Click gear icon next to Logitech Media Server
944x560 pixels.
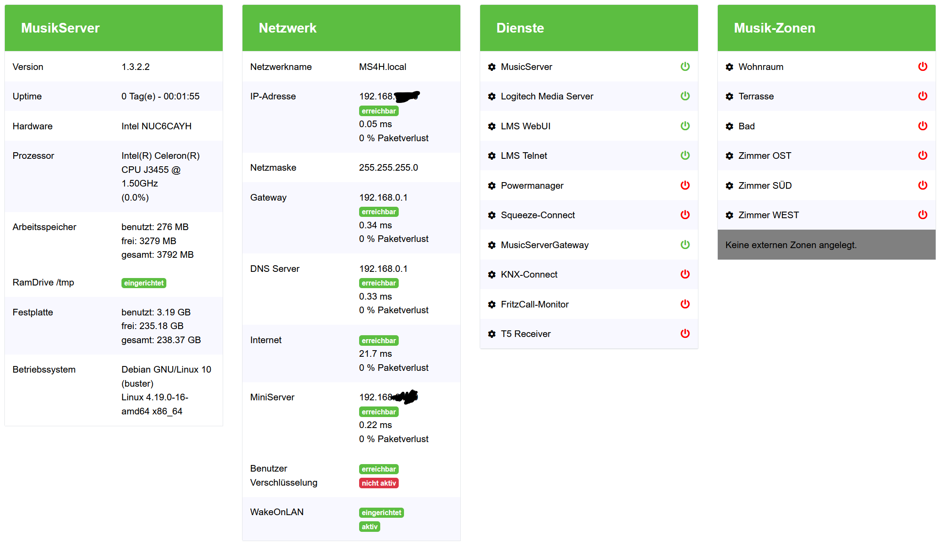(x=492, y=96)
